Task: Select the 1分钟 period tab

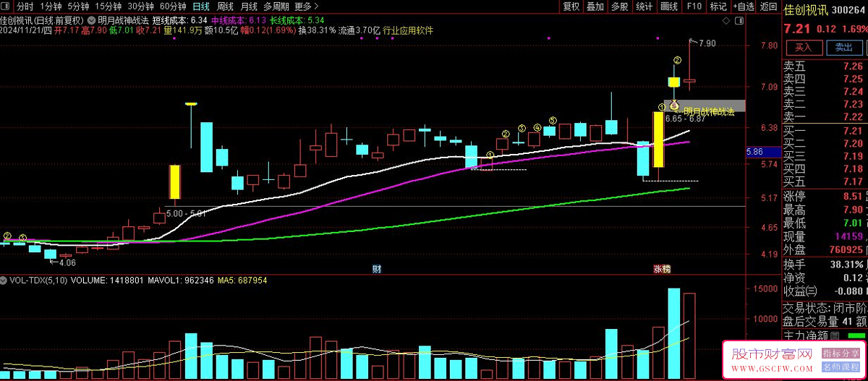Action: tap(51, 7)
